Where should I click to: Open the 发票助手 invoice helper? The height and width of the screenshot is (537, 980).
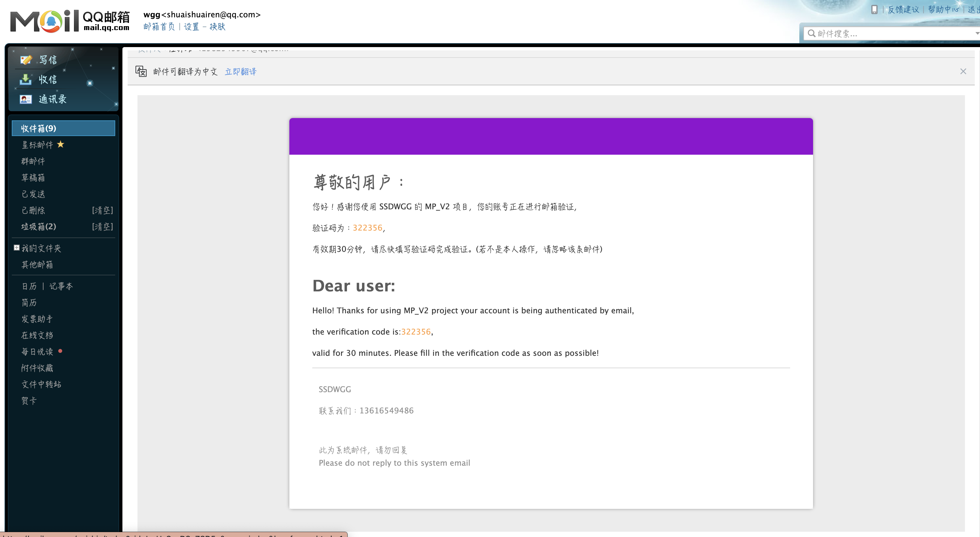(37, 319)
